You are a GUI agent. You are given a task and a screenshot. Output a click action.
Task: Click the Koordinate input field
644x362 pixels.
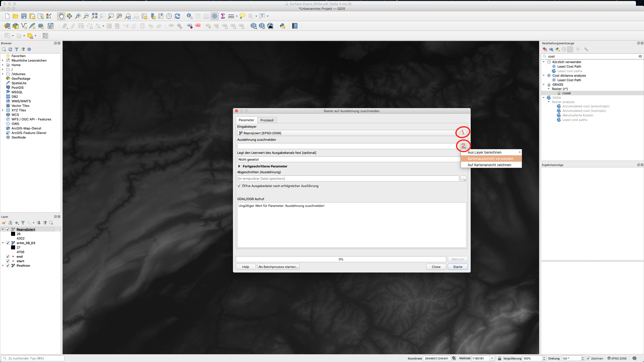coord(436,358)
